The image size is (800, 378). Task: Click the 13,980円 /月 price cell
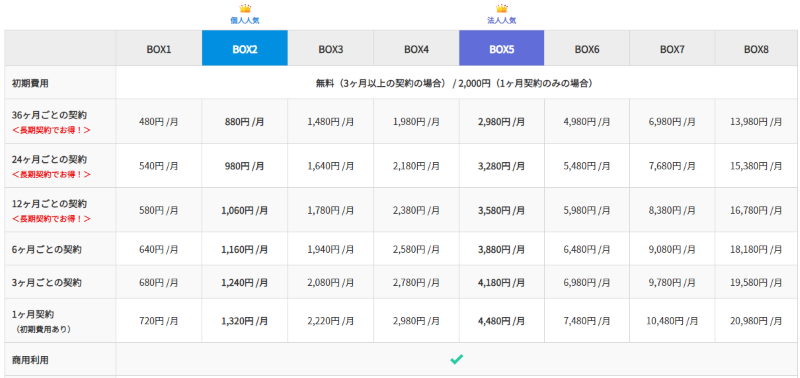[756, 122]
